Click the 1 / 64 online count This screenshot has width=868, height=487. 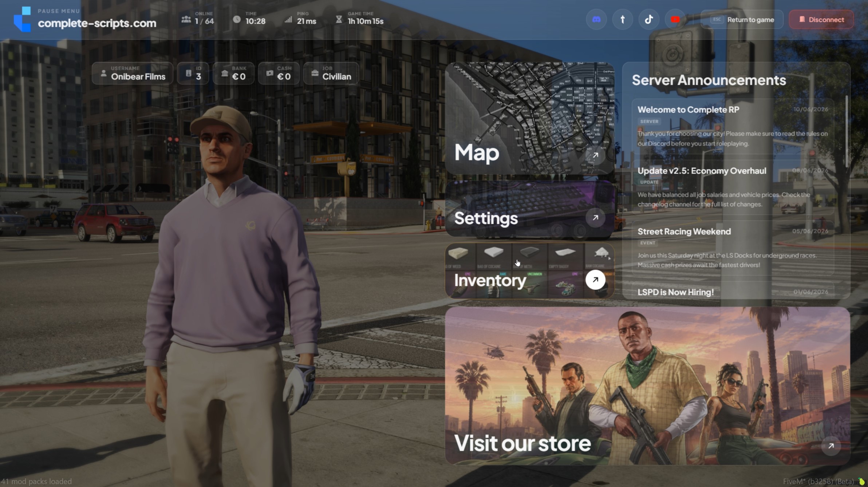204,21
